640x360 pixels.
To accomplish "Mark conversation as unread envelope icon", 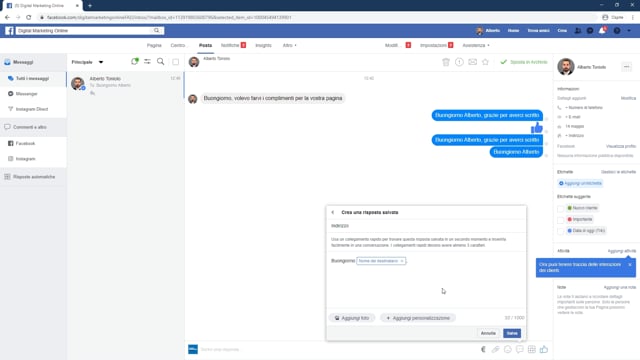I will pos(472,62).
